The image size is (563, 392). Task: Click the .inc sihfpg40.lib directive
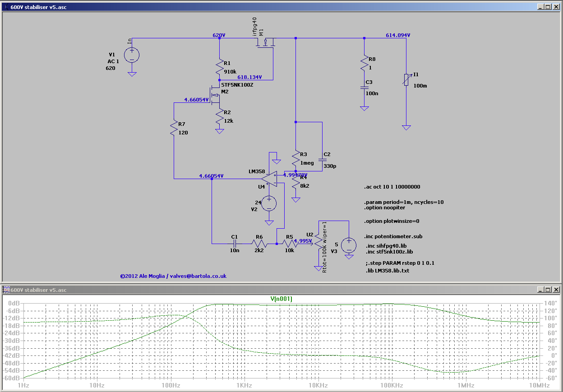[x=387, y=245]
